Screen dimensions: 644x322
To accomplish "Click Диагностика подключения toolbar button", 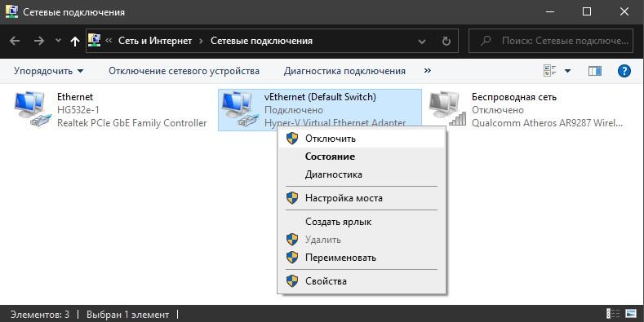I will (344, 71).
